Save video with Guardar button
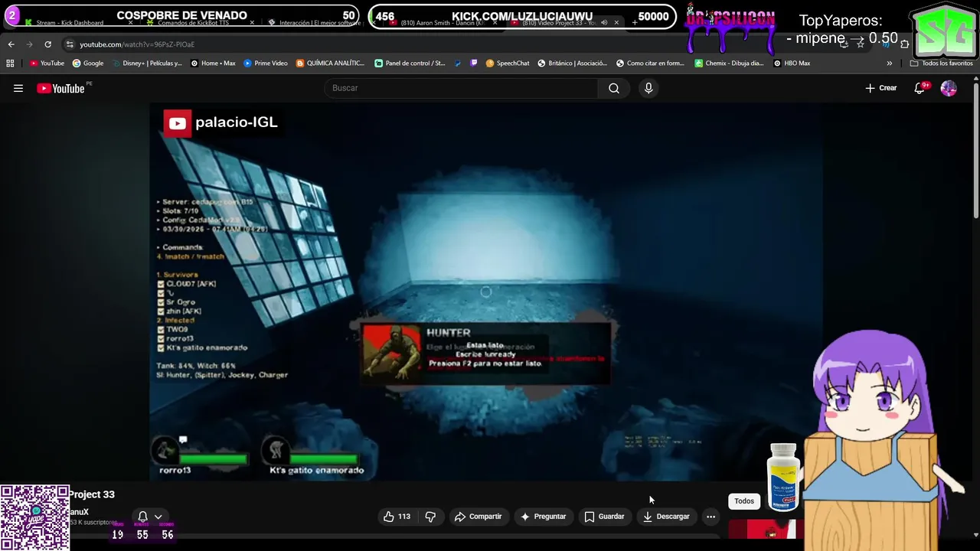Screen dimensions: 980x551 604,517
